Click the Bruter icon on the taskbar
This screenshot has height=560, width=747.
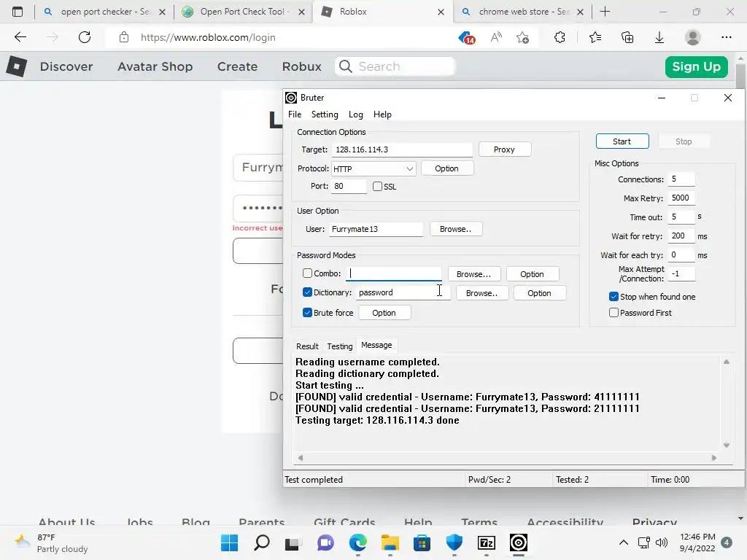click(x=519, y=542)
